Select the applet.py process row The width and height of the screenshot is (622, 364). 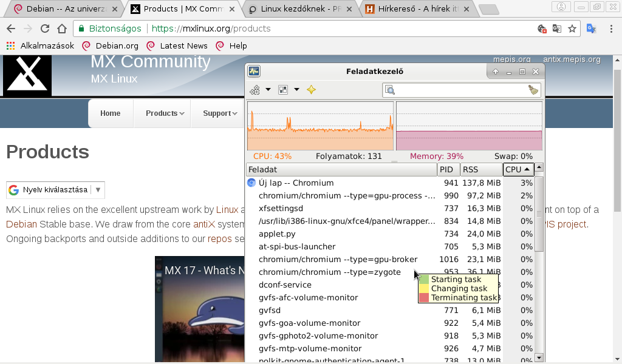click(x=390, y=234)
